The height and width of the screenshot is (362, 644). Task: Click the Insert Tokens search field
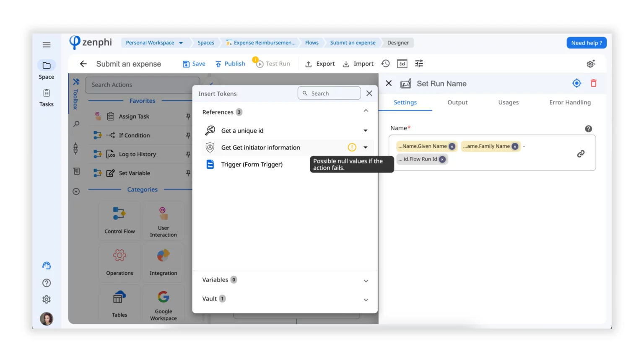329,93
